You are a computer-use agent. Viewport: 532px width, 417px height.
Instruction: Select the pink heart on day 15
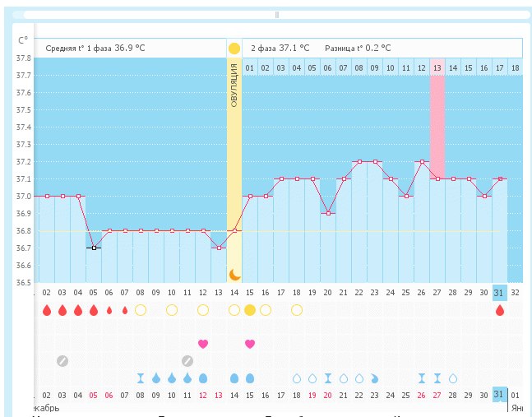[x=250, y=343]
